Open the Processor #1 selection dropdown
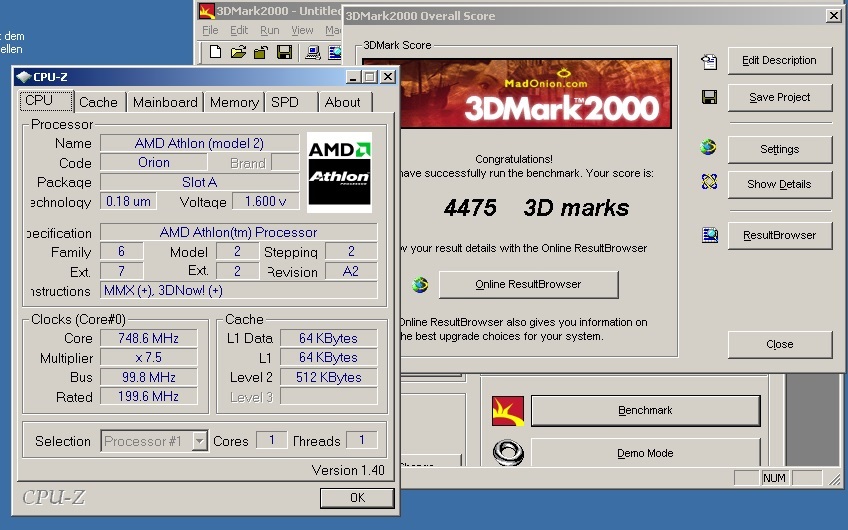The width and height of the screenshot is (848, 530). click(x=200, y=441)
